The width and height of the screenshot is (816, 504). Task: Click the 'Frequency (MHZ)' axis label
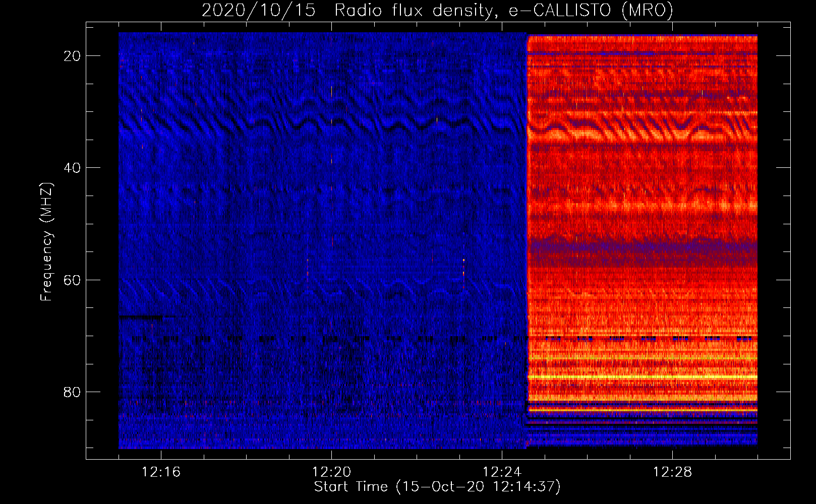[x=46, y=242]
